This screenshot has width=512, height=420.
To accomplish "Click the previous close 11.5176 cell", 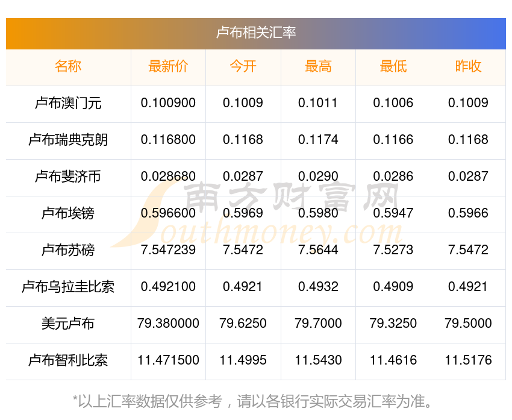I will coord(468,360).
